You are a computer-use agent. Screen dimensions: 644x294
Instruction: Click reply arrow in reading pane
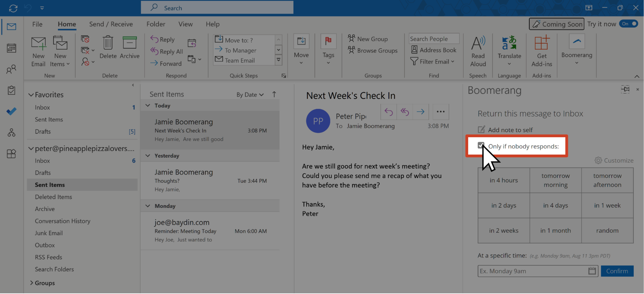389,112
